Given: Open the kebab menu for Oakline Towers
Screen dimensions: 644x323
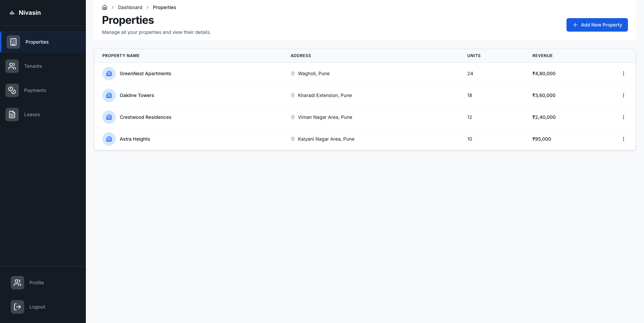Looking at the screenshot, I should [x=624, y=95].
